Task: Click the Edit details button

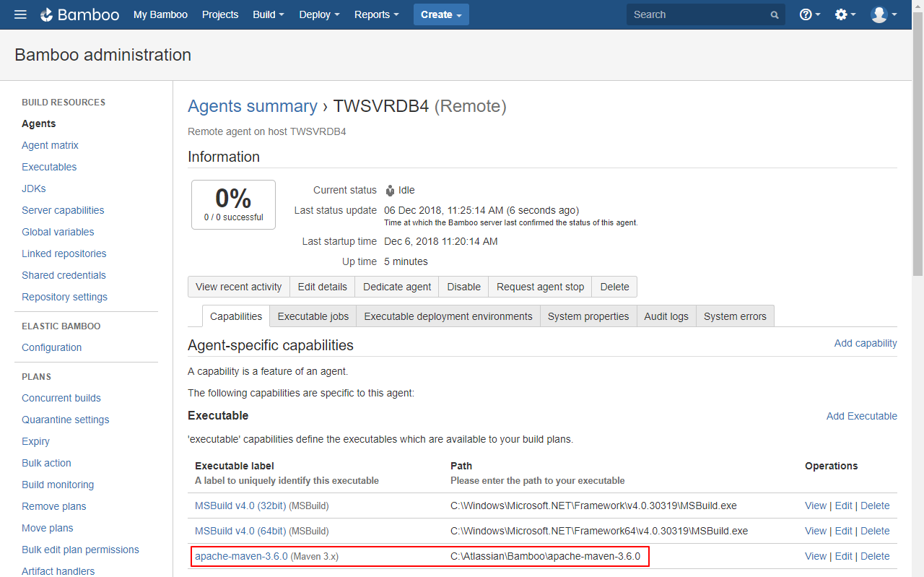Action: 323,287
